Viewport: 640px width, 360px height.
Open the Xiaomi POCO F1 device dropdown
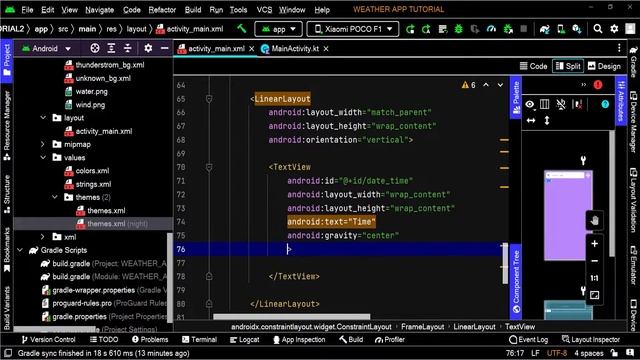(x=353, y=29)
